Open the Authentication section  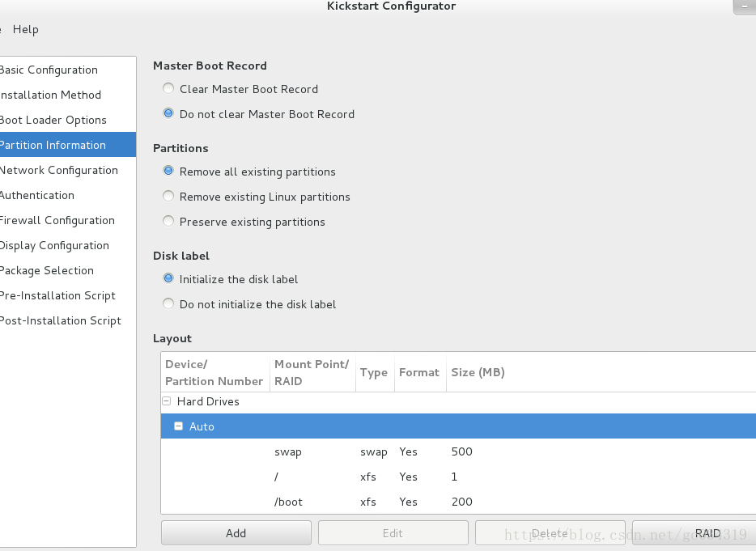pos(67,195)
